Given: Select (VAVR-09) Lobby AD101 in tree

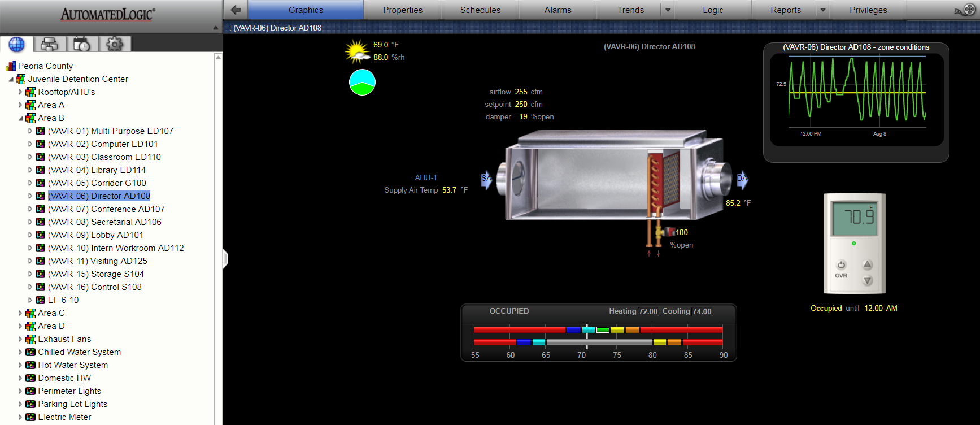Looking at the screenshot, I should point(95,235).
